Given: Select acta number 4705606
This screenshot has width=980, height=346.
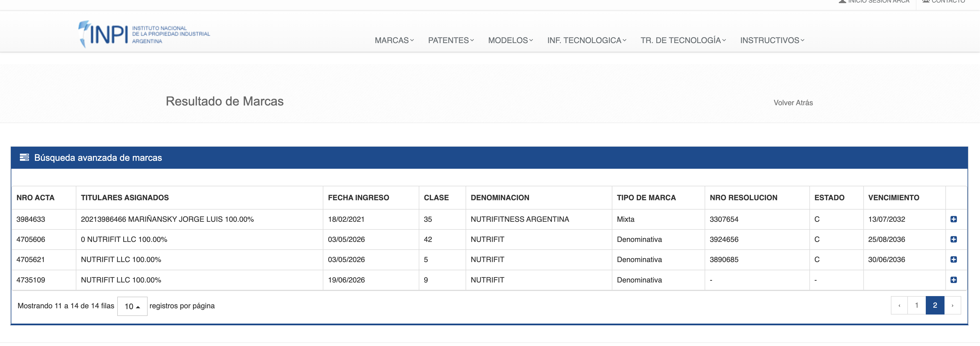Looking at the screenshot, I should point(31,240).
